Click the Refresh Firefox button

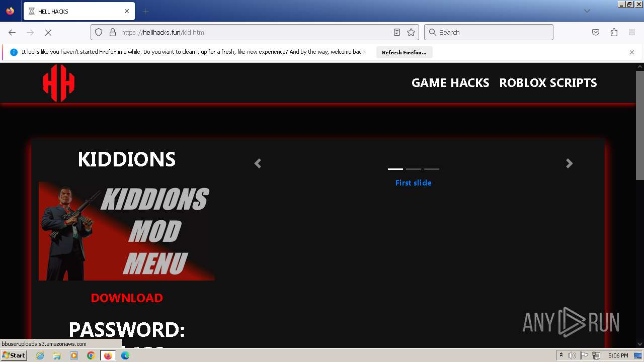[x=404, y=52]
